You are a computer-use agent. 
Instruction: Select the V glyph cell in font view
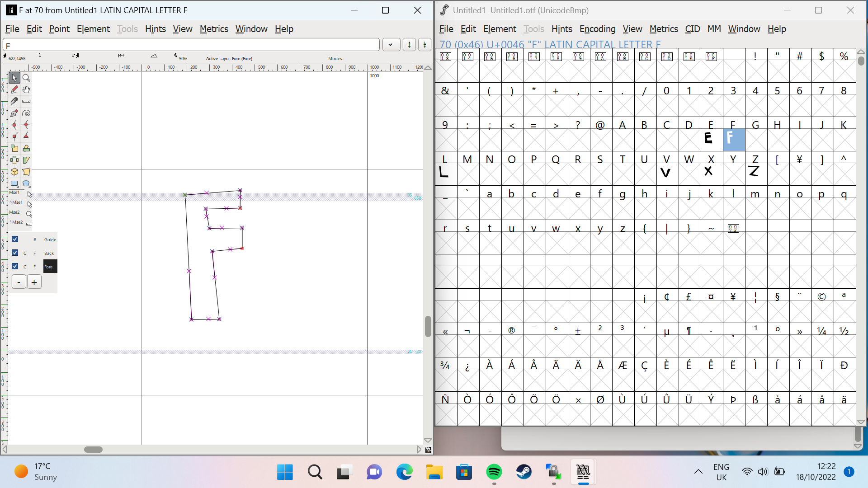click(x=667, y=174)
